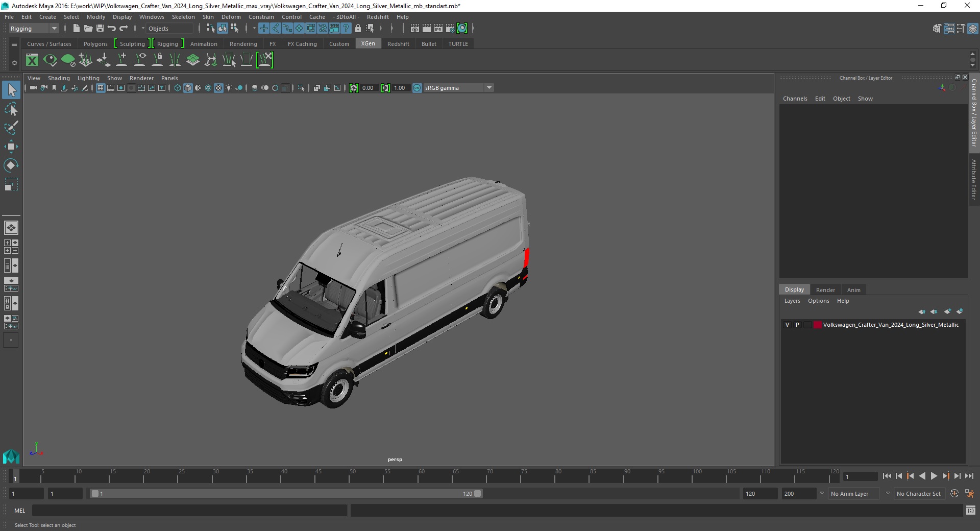Click Open Scene folder icon
This screenshot has height=531, width=980.
pyautogui.click(x=88, y=29)
